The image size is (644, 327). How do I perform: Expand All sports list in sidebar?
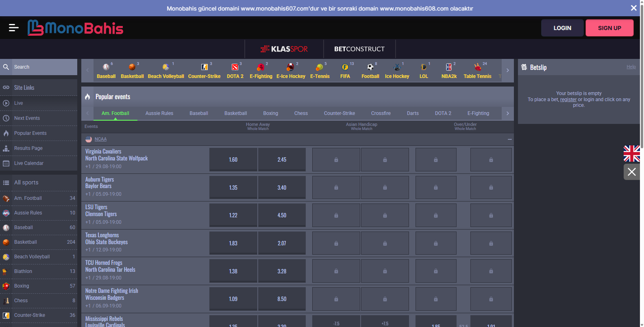point(26,182)
